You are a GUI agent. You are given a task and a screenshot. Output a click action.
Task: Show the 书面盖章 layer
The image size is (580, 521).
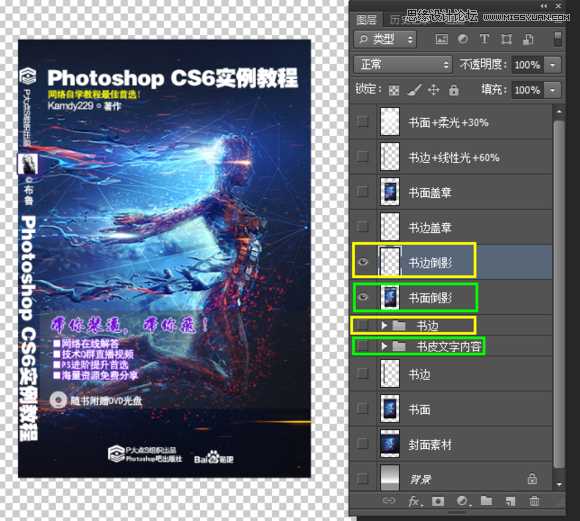click(x=363, y=192)
